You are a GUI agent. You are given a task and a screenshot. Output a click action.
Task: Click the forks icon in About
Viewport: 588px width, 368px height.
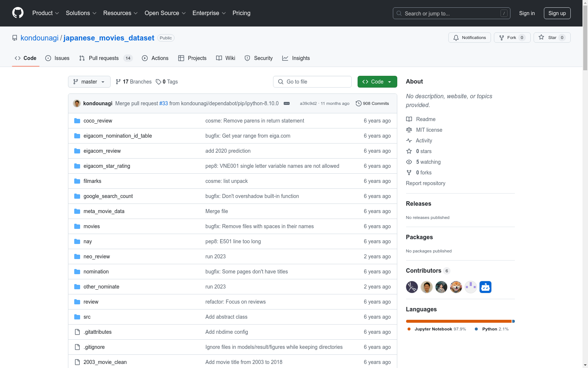[409, 173]
